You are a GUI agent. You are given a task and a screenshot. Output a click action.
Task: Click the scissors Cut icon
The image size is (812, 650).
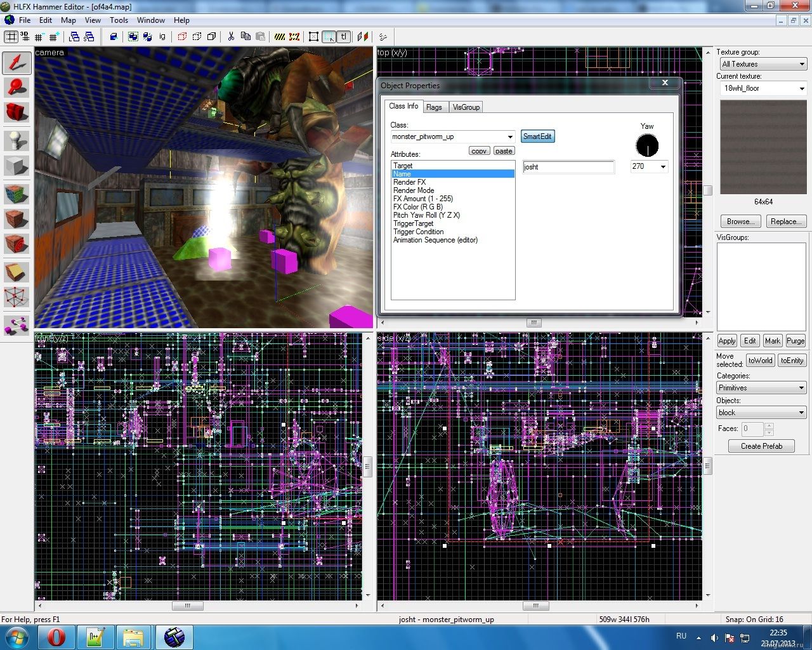(x=231, y=37)
